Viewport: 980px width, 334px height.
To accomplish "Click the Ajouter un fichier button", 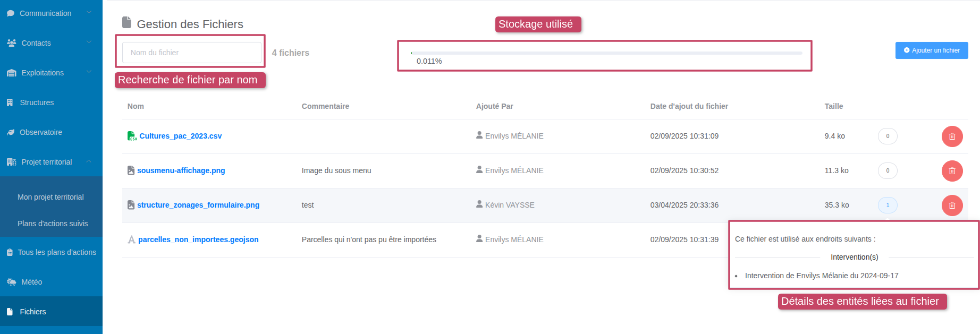I will point(931,50).
